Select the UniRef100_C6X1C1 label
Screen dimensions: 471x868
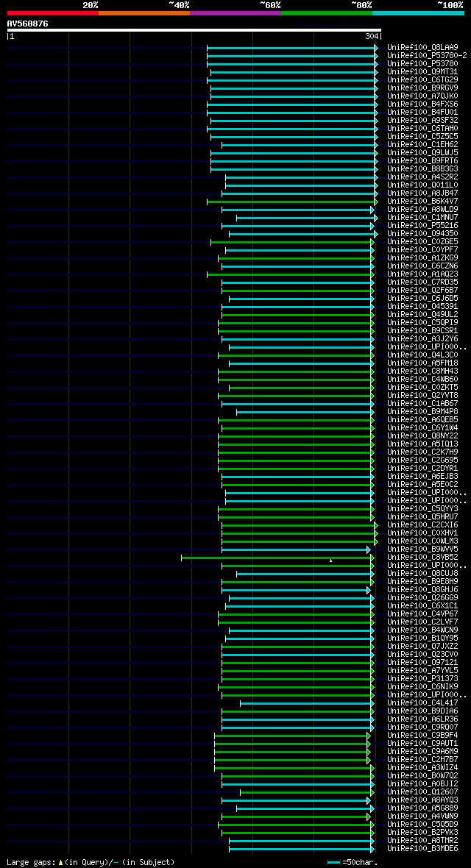pos(422,605)
